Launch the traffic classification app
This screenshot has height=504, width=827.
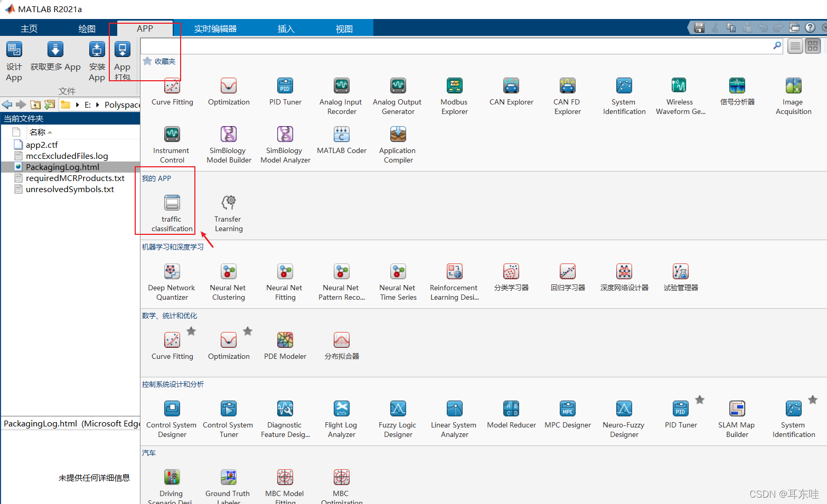click(x=172, y=214)
